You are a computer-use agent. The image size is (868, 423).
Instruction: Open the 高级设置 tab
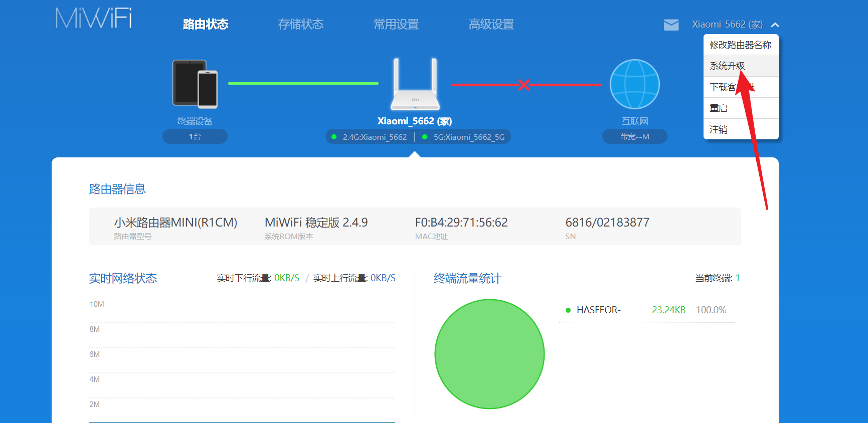pyautogui.click(x=491, y=24)
